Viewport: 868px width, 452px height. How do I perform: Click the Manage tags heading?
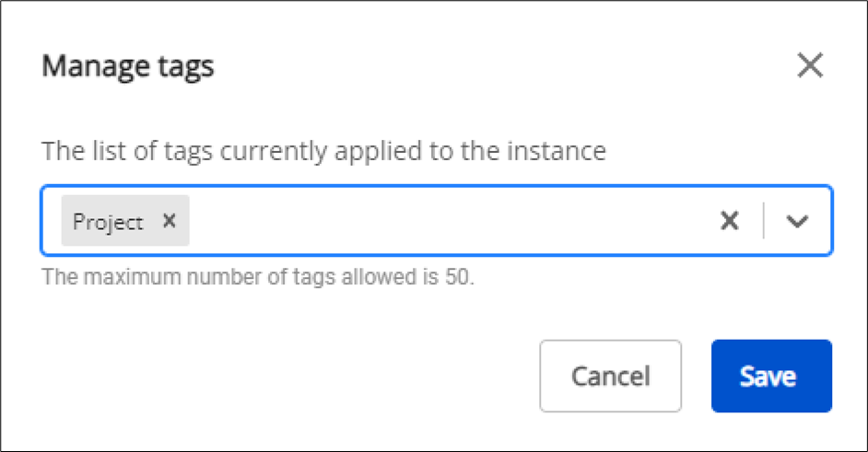pyautogui.click(x=128, y=66)
